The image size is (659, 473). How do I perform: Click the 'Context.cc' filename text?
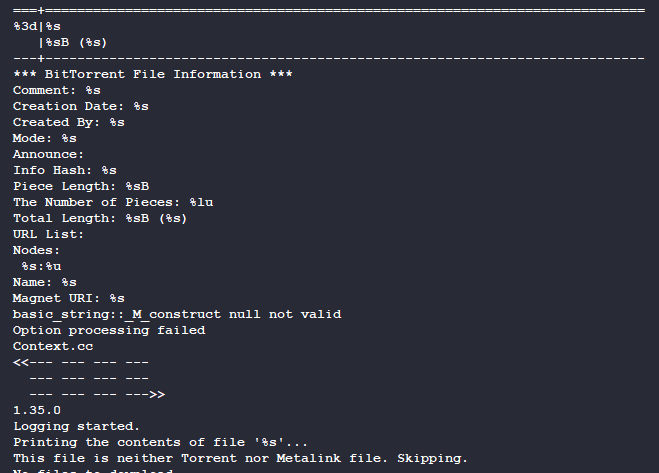(53, 346)
